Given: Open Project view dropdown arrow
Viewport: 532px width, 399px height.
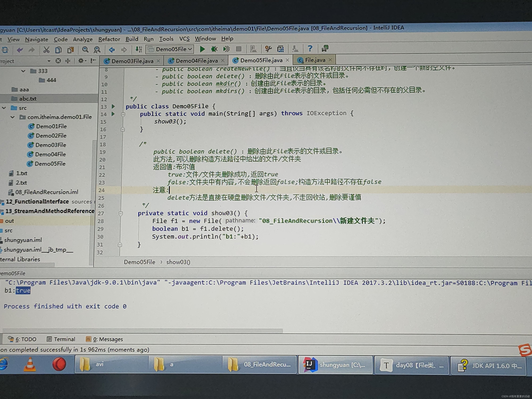Looking at the screenshot, I should (x=49, y=61).
